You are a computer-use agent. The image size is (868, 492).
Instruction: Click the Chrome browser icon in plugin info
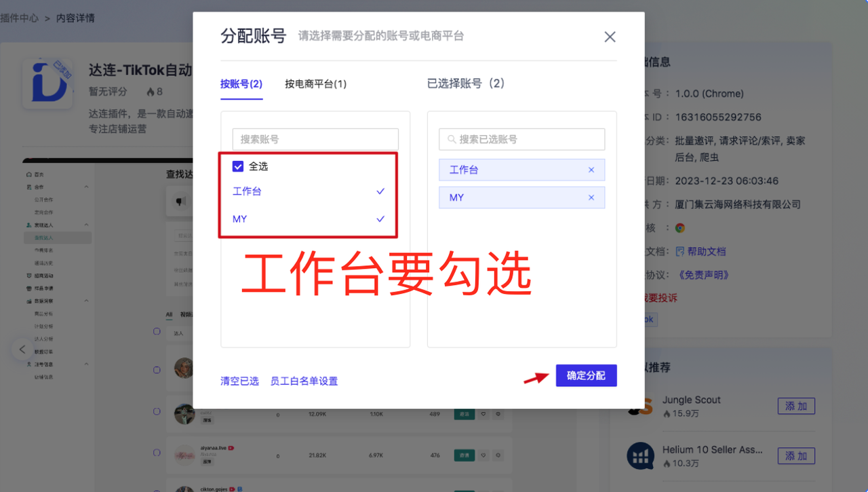[x=680, y=228]
